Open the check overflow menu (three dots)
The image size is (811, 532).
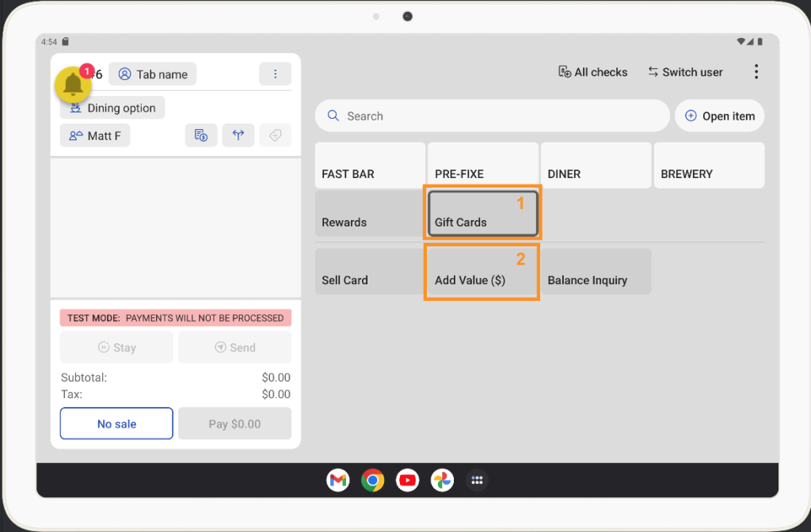point(275,74)
